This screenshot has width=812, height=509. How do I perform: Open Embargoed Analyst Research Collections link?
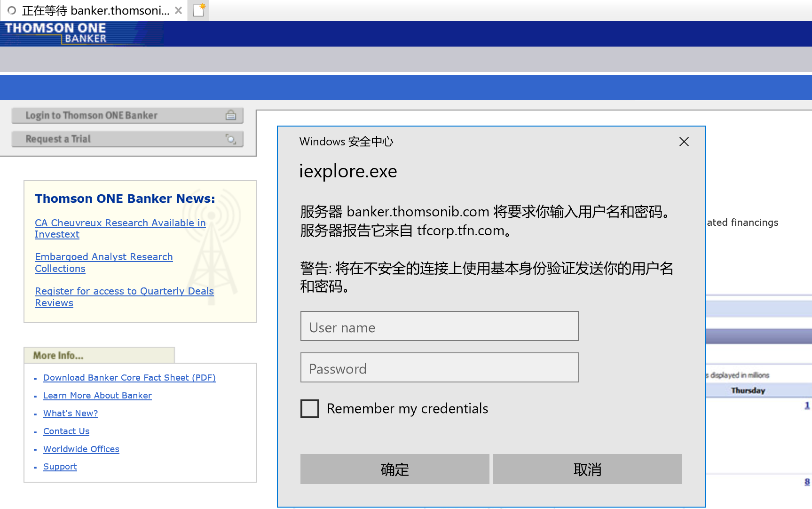click(104, 262)
